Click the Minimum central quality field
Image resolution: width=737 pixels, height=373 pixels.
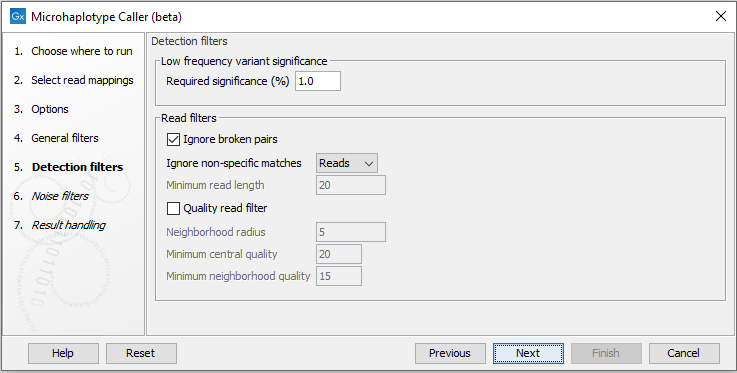339,254
